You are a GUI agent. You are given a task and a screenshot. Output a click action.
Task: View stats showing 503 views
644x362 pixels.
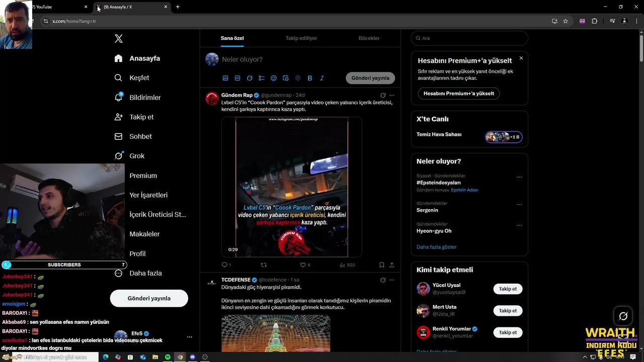(347, 265)
